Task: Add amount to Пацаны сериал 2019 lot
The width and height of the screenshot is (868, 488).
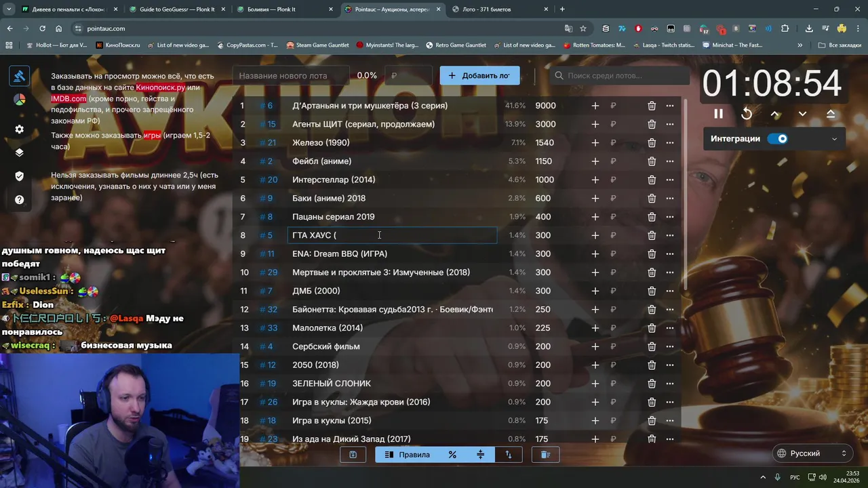Action: [x=595, y=217]
